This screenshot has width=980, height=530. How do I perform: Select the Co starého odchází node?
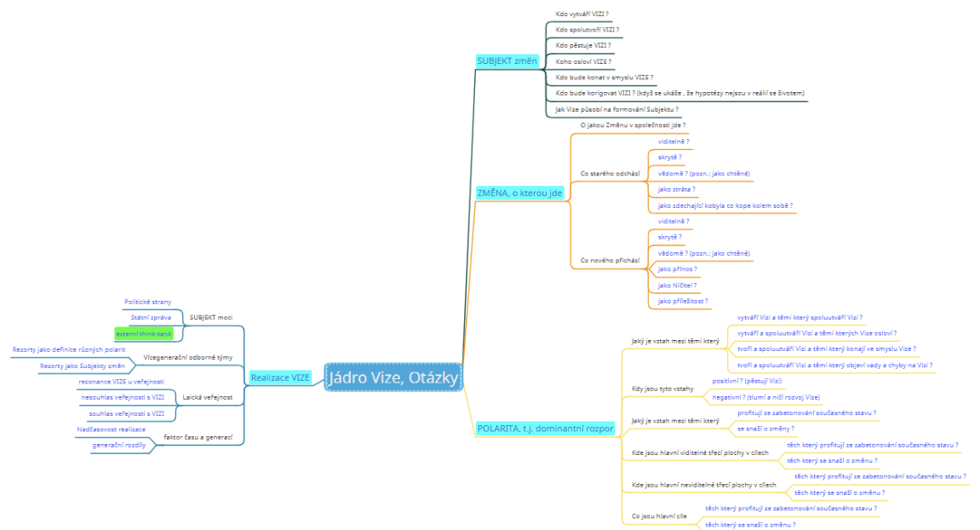click(610, 173)
